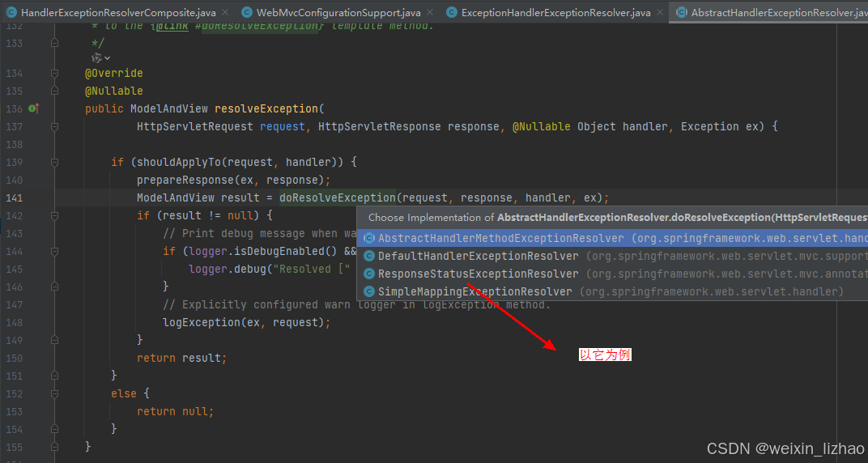Click line number 136 in the gutter
This screenshot has width=868, height=463.
14,108
